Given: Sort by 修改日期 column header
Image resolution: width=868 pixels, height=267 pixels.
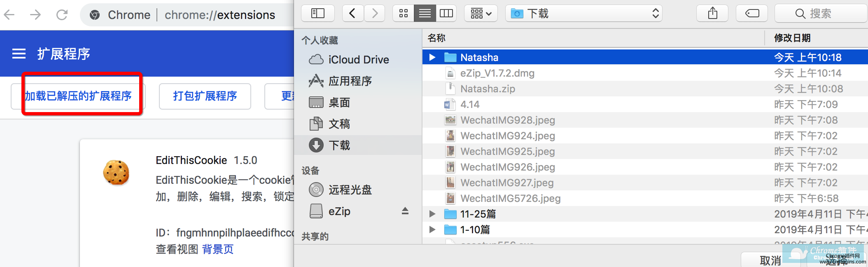Looking at the screenshot, I should [x=816, y=38].
